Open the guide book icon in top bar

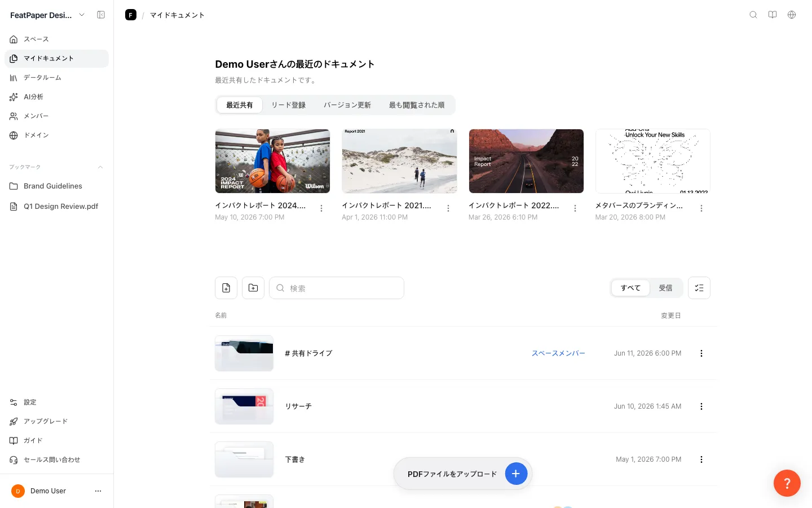[x=773, y=15]
